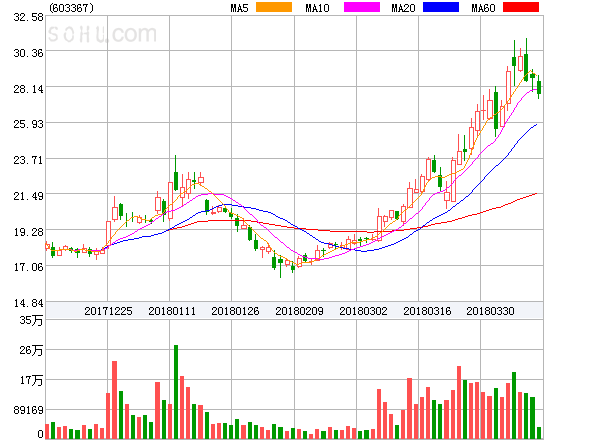Click the 26万 volume axis label
Viewport: 600px width, 440px height.
click(x=31, y=350)
